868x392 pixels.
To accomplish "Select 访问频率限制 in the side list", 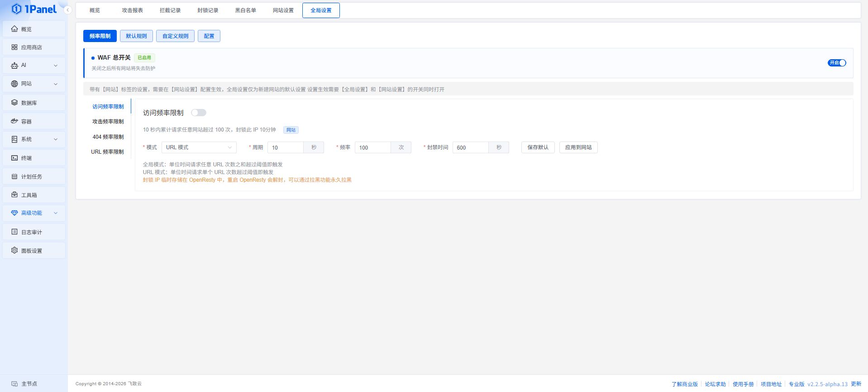I will [x=108, y=107].
